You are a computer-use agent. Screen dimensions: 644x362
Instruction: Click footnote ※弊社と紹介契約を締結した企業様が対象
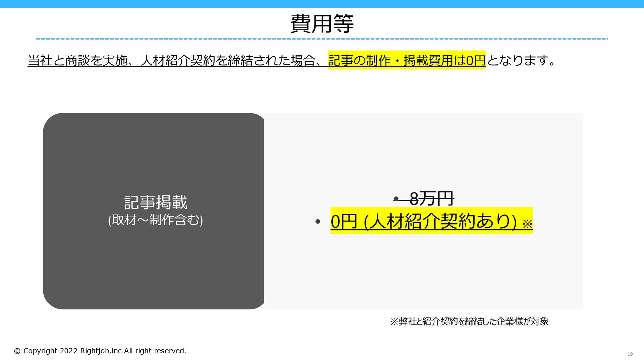click(x=469, y=321)
